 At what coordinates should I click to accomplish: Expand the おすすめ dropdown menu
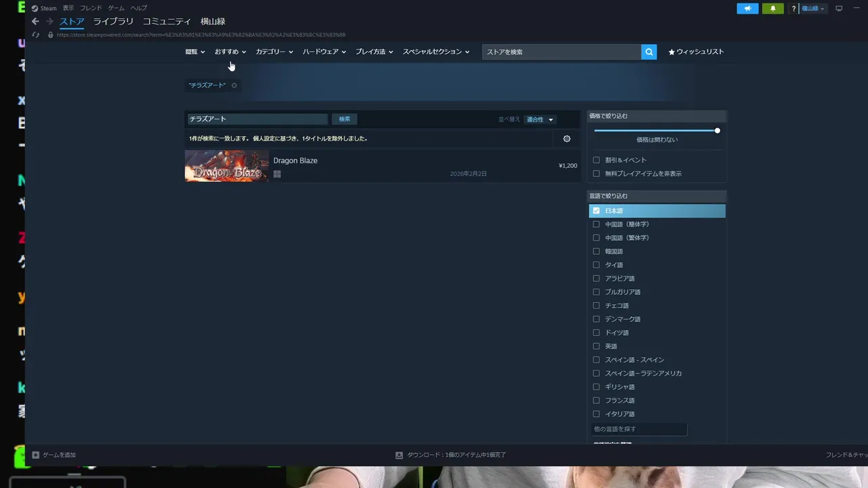click(x=231, y=52)
